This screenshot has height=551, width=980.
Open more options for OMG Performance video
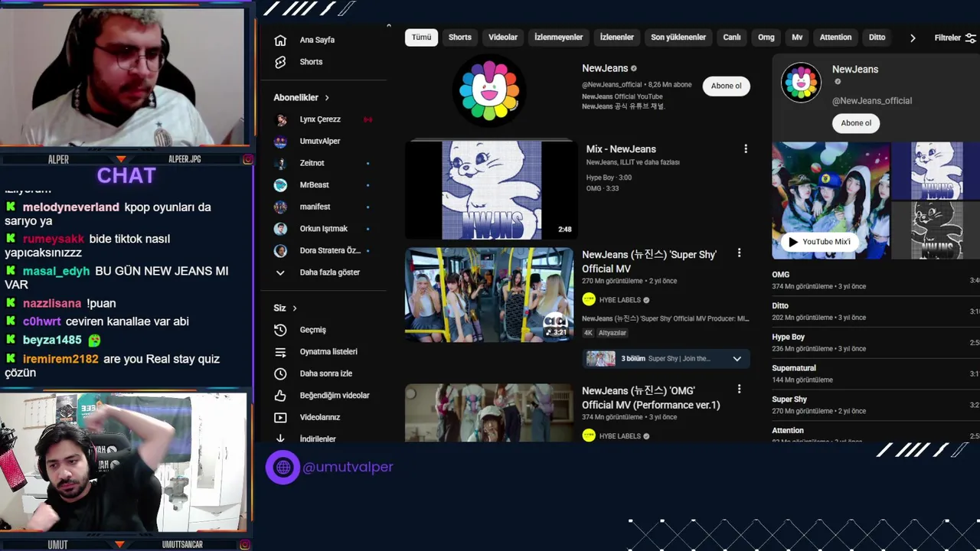[x=739, y=390]
